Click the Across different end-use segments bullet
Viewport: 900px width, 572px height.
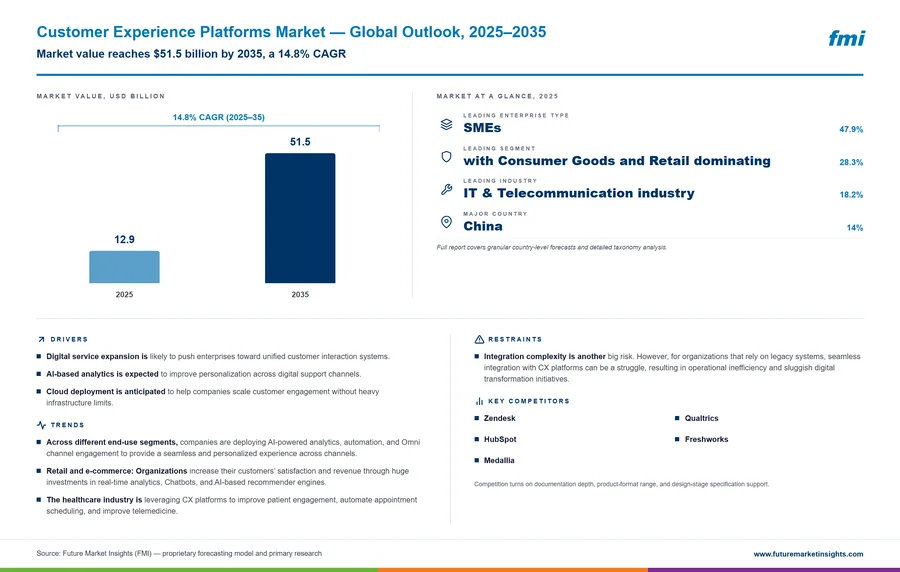tap(228, 448)
